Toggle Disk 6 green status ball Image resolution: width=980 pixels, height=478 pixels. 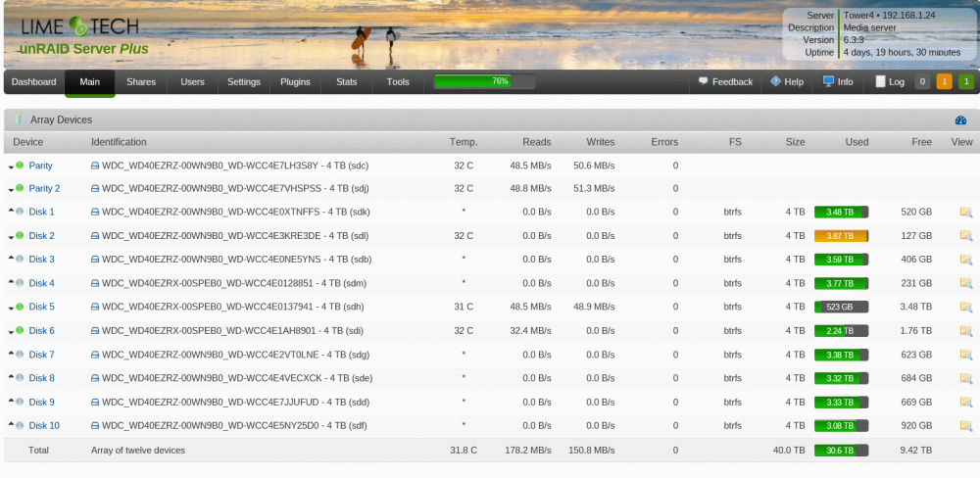(20, 330)
